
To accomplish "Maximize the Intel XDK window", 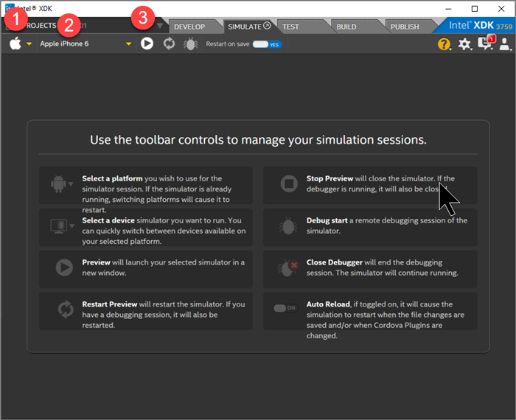I will click(x=475, y=9).
